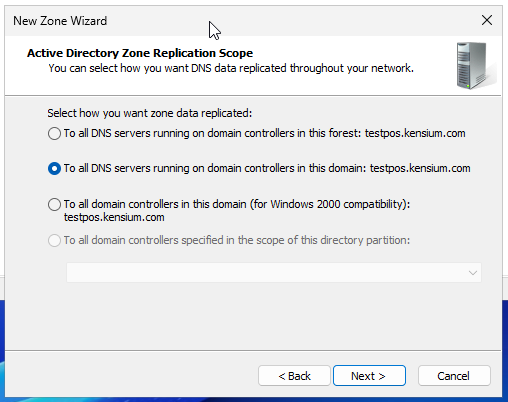Viewport: 508px width, 402px height.
Task: Click the DNS data replicated description text
Action: click(231, 68)
